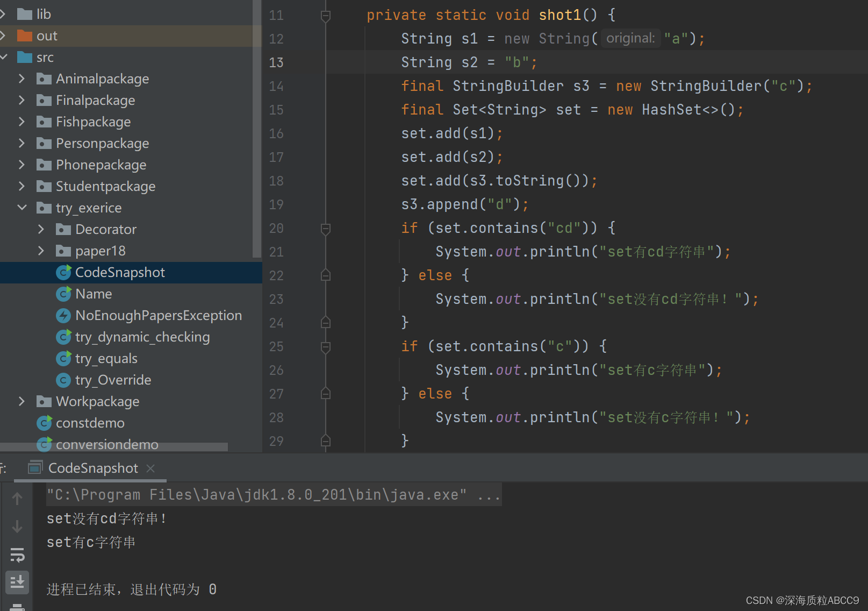Viewport: 868px width, 611px height.
Task: Select the lib folder icon
Action: pos(25,14)
